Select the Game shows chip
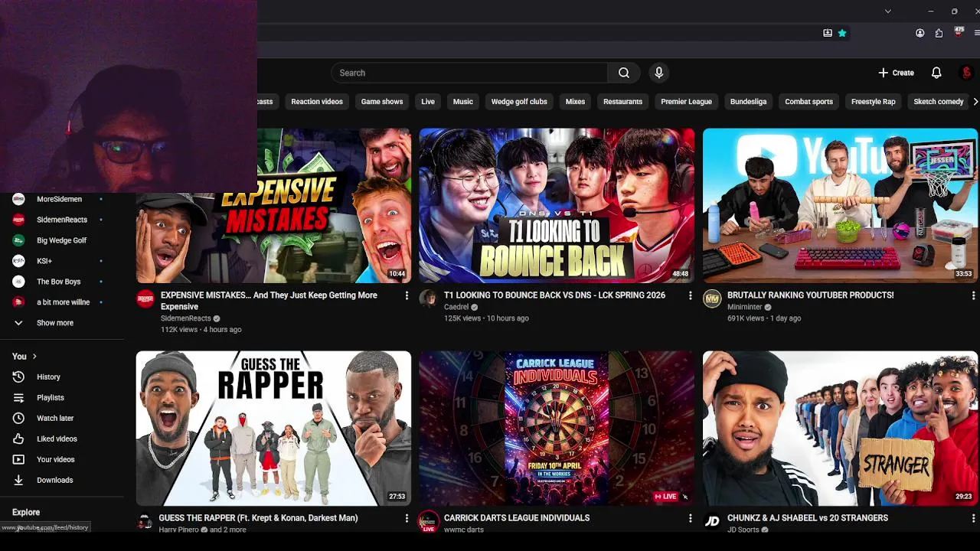 [x=382, y=101]
